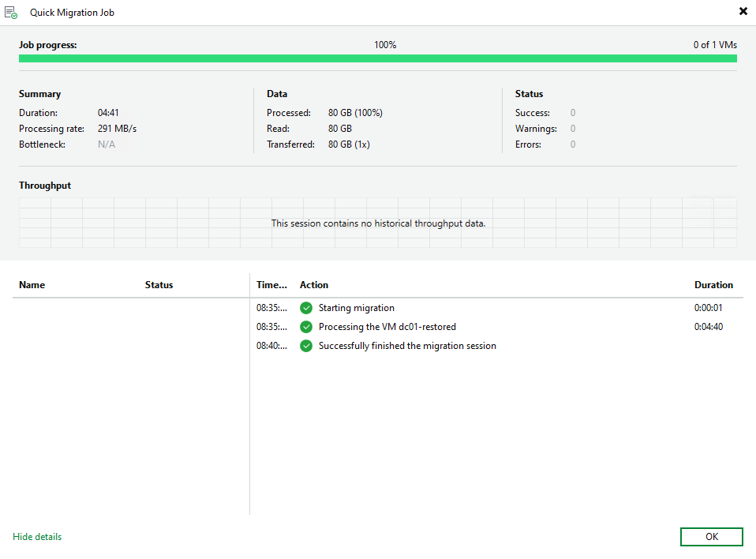Screen dimensions: 756x559
Task: Click the success icon for Processing the VM dc01-restored
Action: [x=306, y=327]
